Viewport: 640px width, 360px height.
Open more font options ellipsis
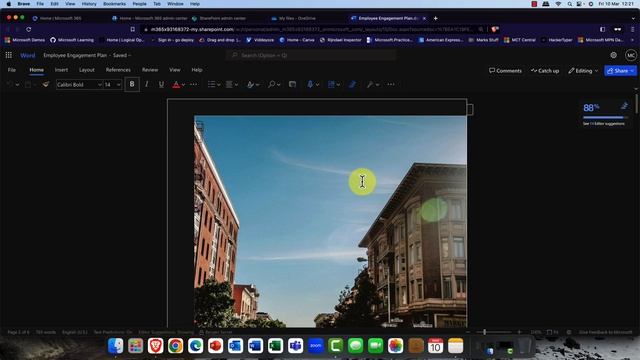(x=193, y=84)
